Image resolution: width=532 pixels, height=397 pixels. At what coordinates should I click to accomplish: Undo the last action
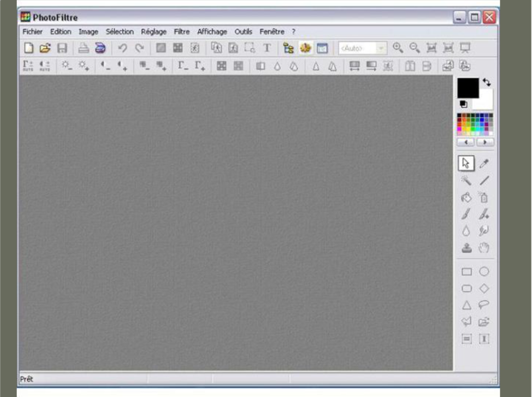(123, 48)
